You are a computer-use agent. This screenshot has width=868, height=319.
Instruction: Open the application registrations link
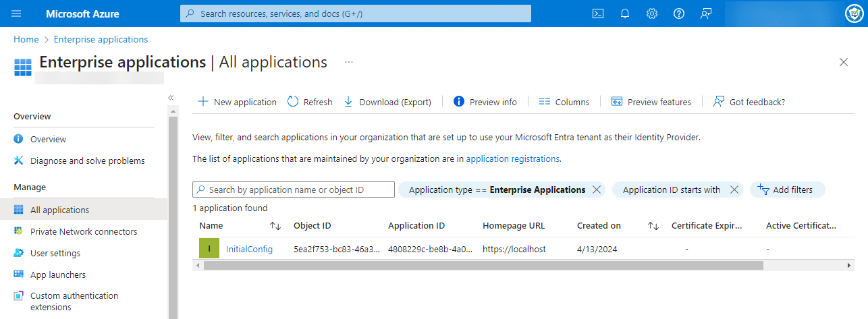(512, 159)
